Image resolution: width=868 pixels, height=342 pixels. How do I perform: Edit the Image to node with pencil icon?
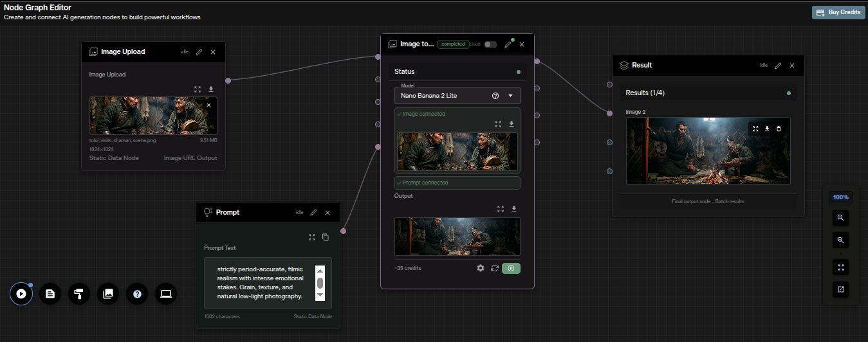(x=508, y=44)
